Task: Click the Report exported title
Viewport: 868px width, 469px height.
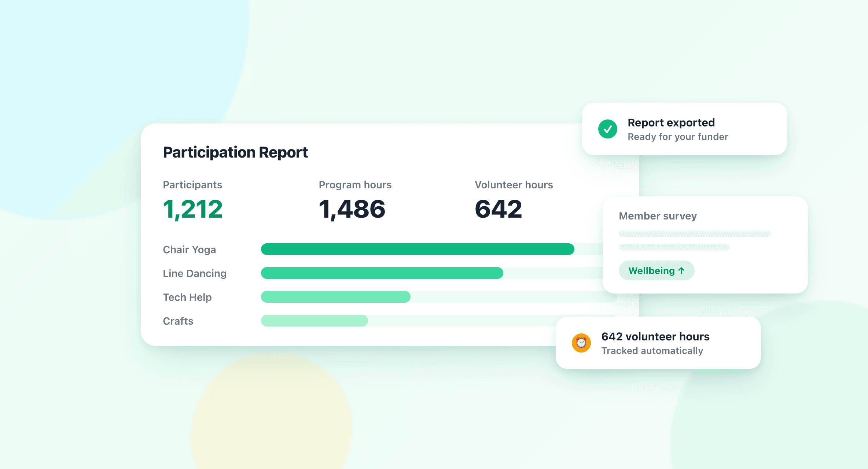Action: pyautogui.click(x=671, y=123)
